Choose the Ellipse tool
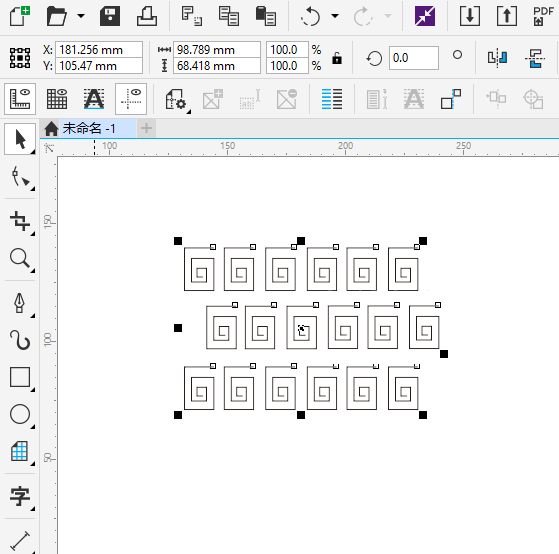Screen dimensions: 559x554 click(x=20, y=414)
